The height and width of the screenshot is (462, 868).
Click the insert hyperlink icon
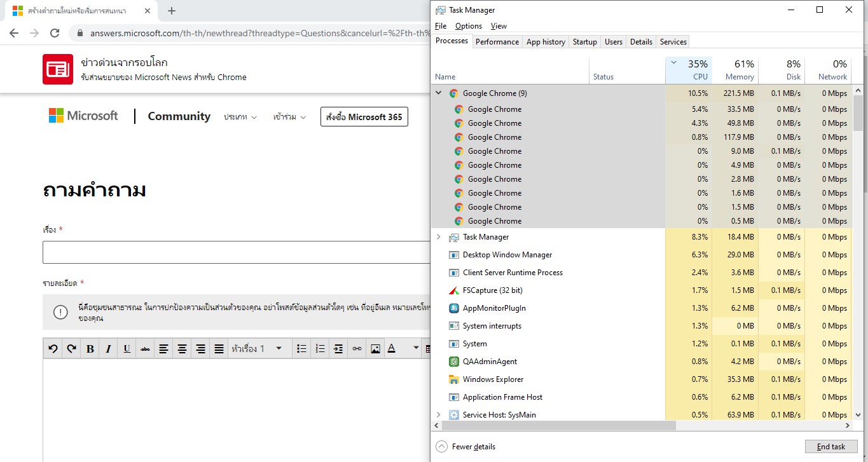coord(357,348)
